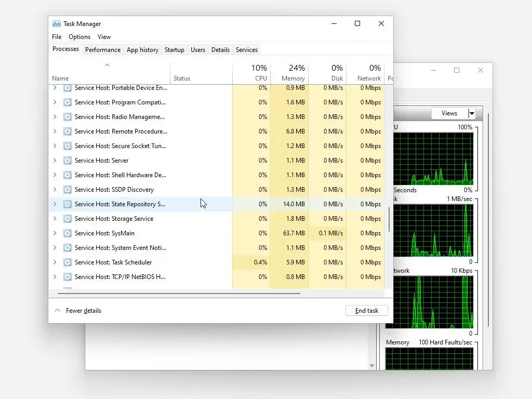The width and height of the screenshot is (532, 399).
Task: Expand Service Host: Remote Procedure... row
Action: click(x=55, y=131)
